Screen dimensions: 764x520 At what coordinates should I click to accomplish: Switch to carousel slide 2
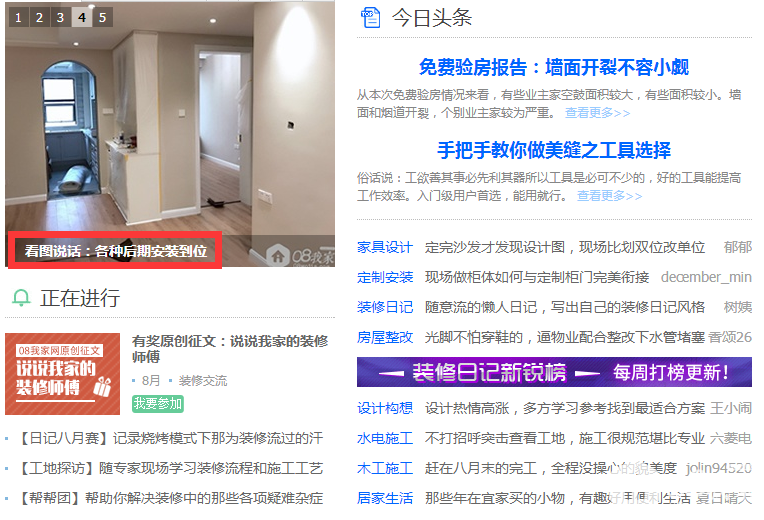[39, 18]
